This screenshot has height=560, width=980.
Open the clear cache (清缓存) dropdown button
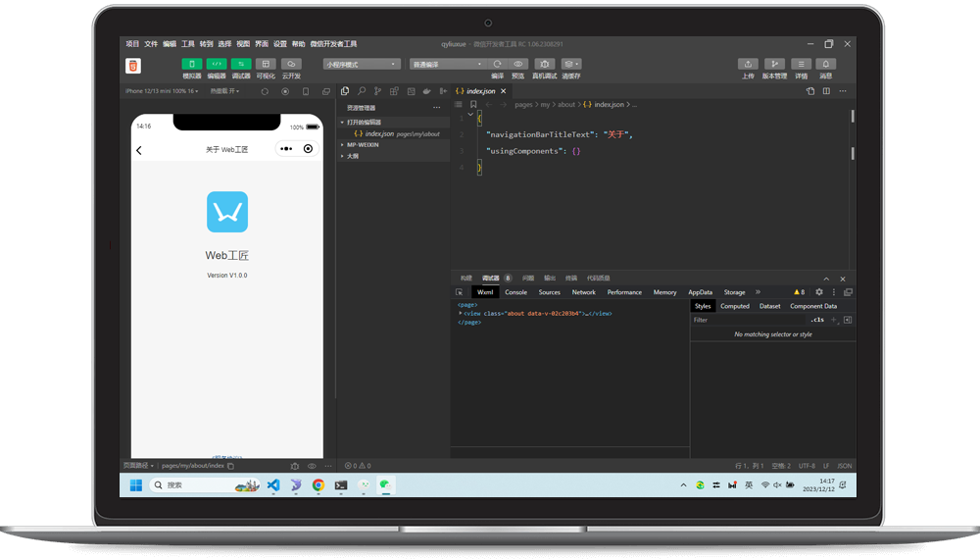571,64
